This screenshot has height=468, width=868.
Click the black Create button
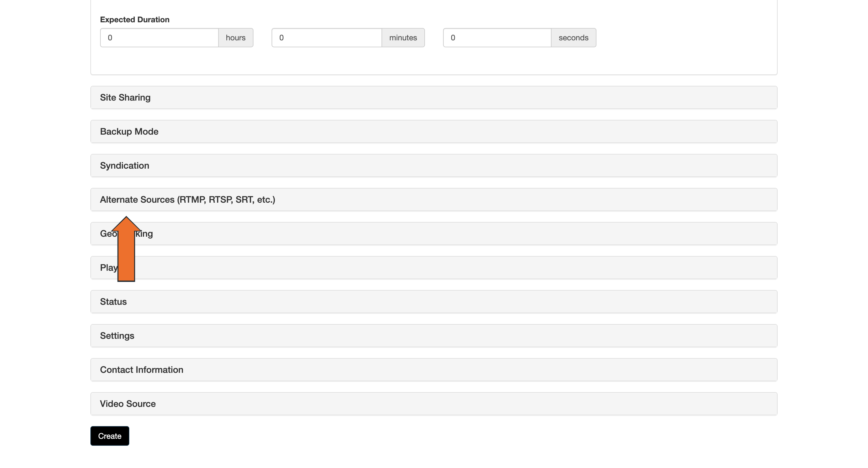(110, 436)
